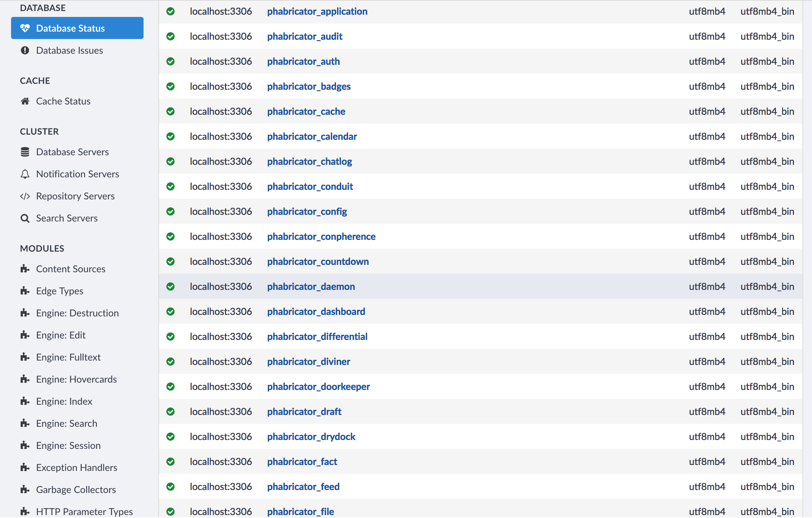View the phabricator_differential database

coord(317,337)
